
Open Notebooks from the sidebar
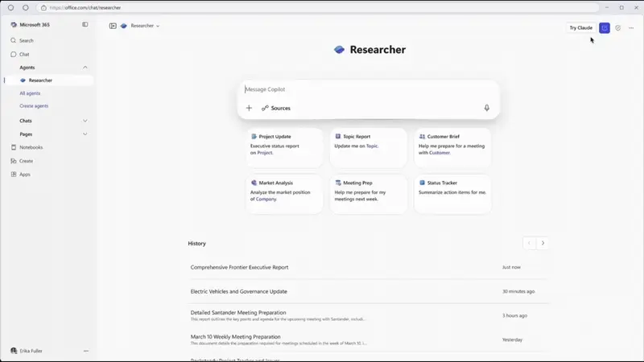pyautogui.click(x=31, y=147)
